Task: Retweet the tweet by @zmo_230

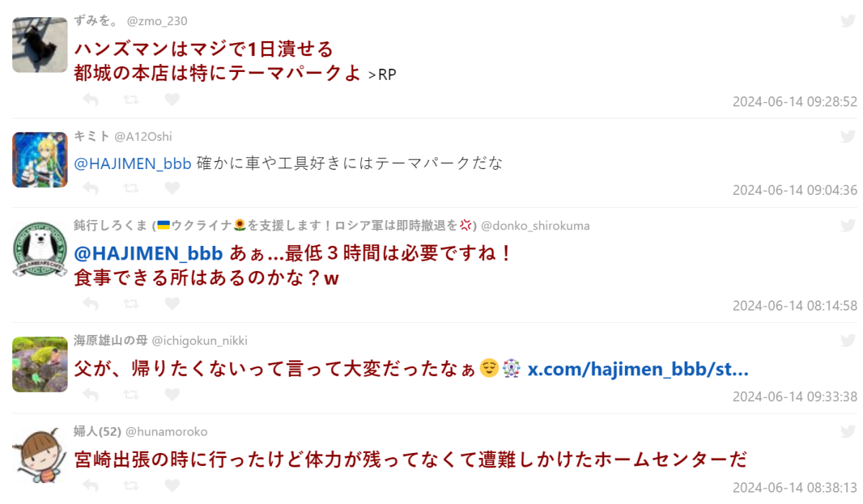Action: (x=132, y=99)
